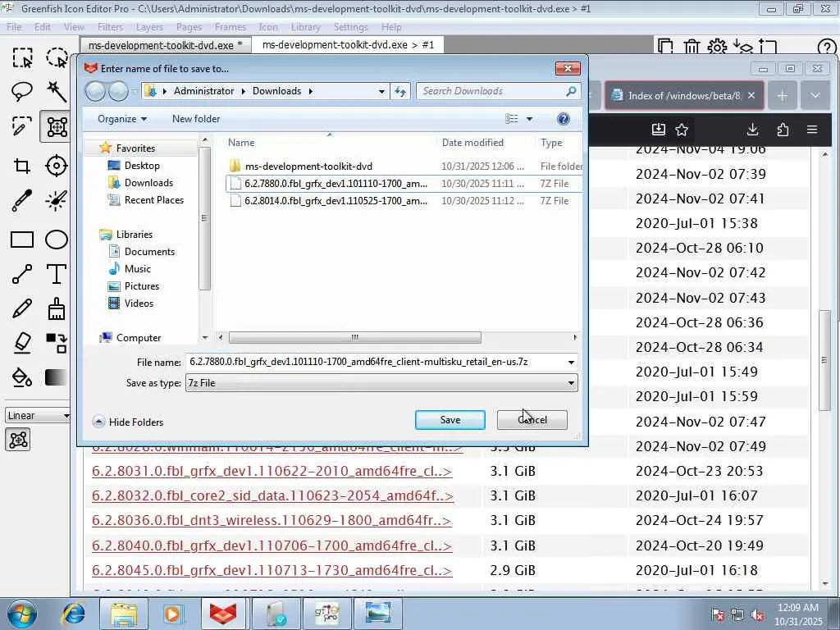Activate the Transform selection tool

coord(57,127)
